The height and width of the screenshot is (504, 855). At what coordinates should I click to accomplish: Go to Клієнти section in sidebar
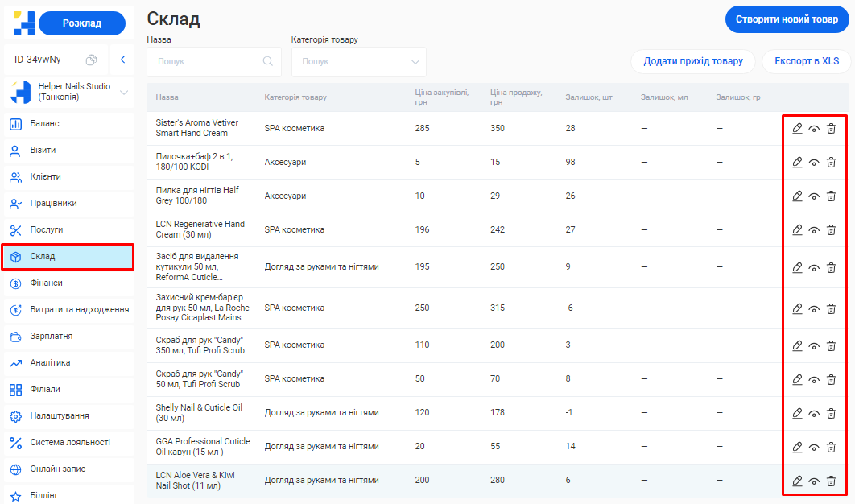45,176
